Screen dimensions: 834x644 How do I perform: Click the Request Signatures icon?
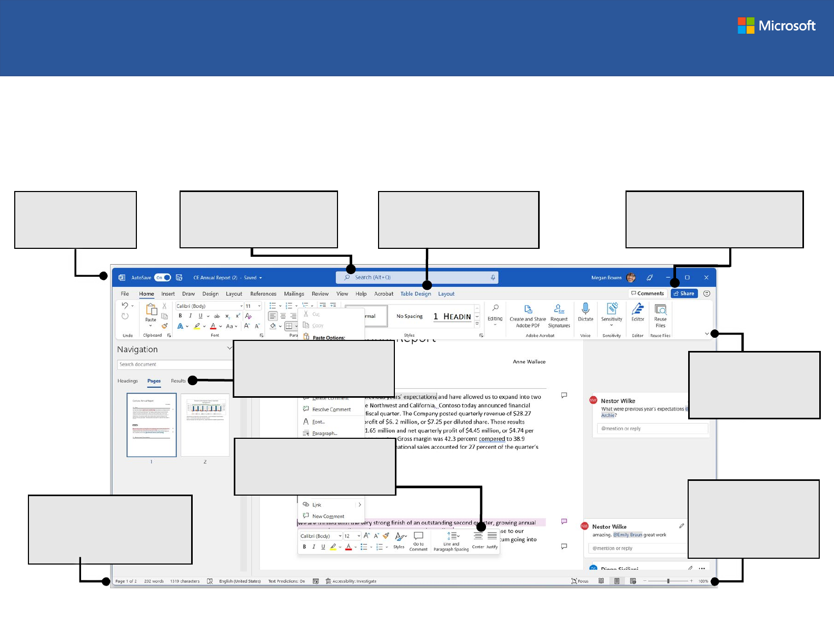click(x=559, y=309)
